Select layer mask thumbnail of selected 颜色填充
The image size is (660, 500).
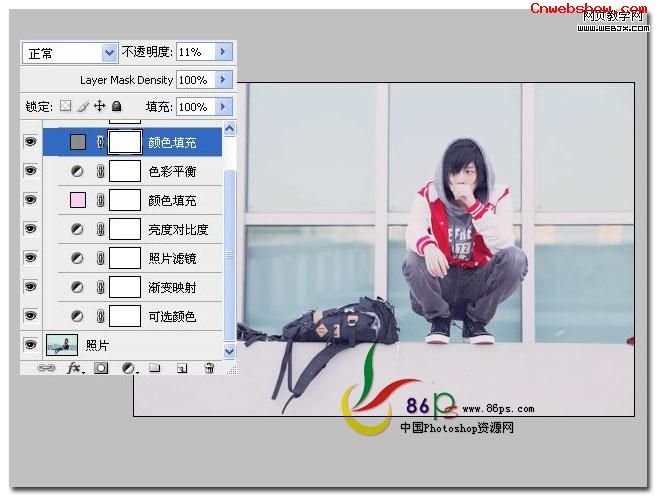pos(125,142)
